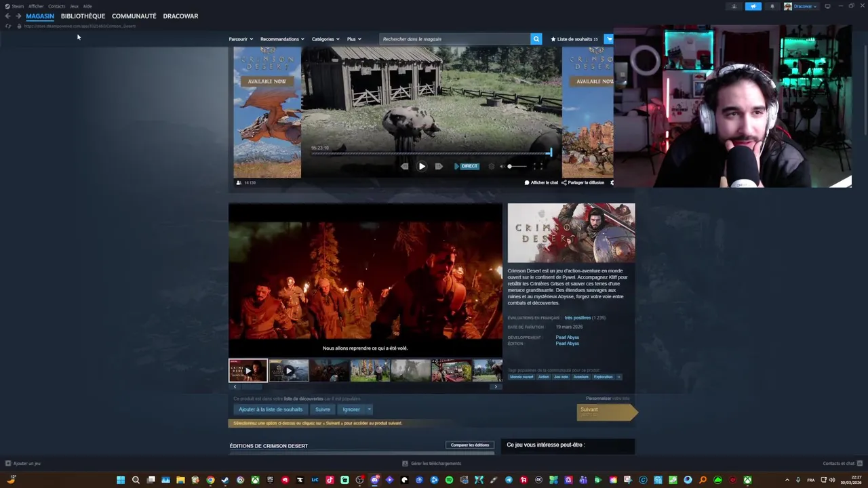Open Windows taskbar search
The height and width of the screenshot is (488, 868).
point(136,480)
